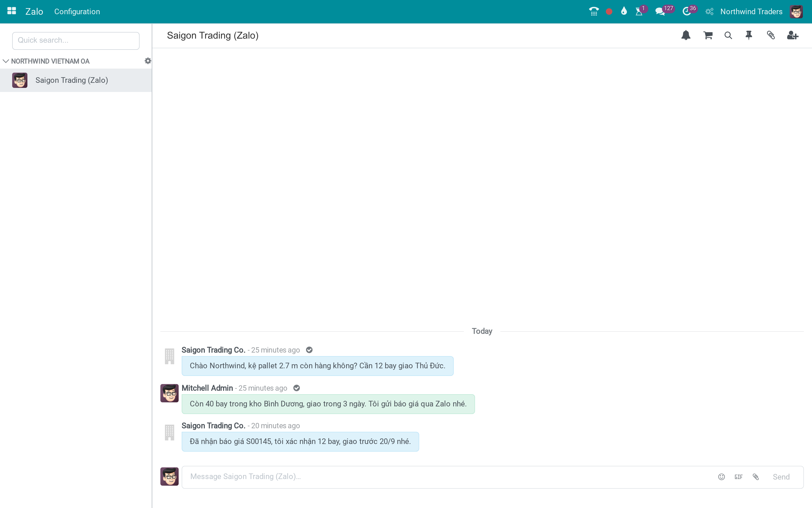Screen dimensions: 812x508
Task: Open user menu via navbar avatar
Action: (x=796, y=12)
